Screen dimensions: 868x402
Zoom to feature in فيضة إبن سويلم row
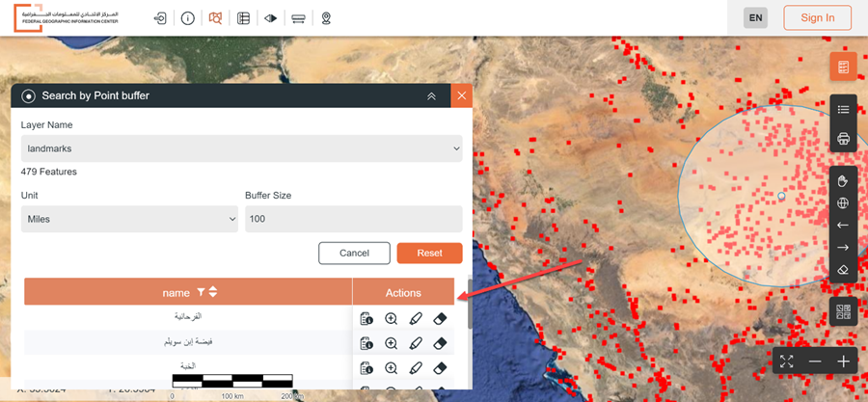pyautogui.click(x=391, y=343)
